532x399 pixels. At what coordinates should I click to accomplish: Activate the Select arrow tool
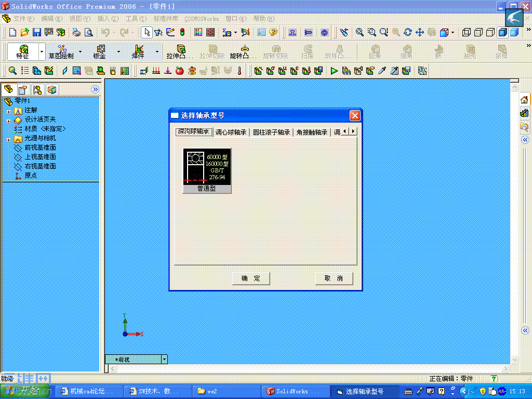point(146,32)
